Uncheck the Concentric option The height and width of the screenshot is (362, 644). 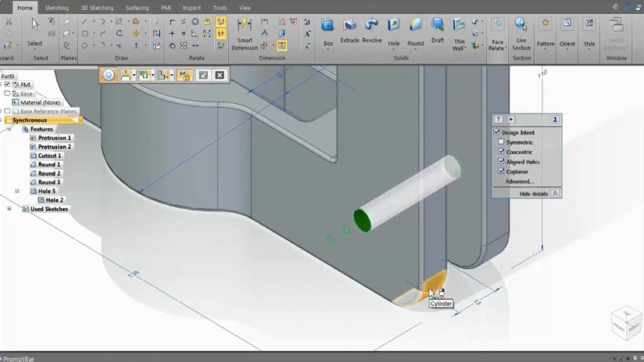pos(501,152)
